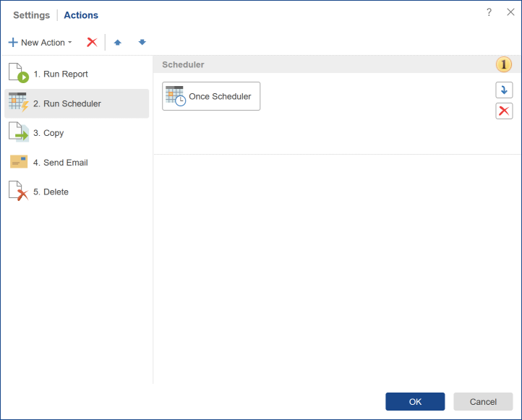Move selected action up with arrow icon
Screen dimensions: 522x420
(x=118, y=43)
